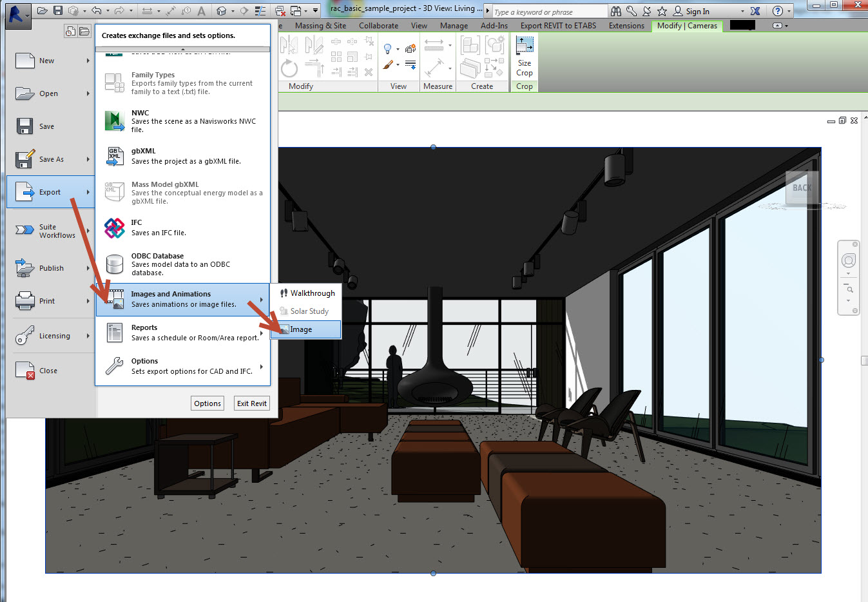Click the Options button
The height and width of the screenshot is (602, 868).
(207, 403)
